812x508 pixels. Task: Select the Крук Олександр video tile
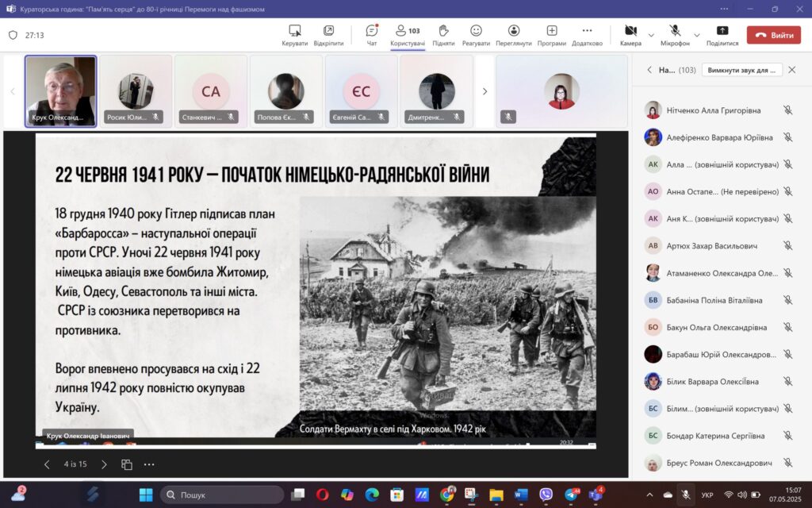[60, 91]
